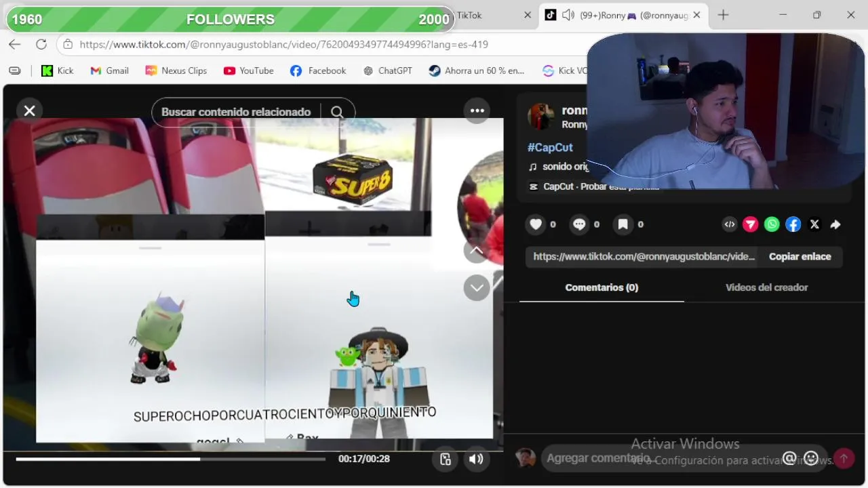
Task: Click the browser address bar URL
Action: click(283, 45)
